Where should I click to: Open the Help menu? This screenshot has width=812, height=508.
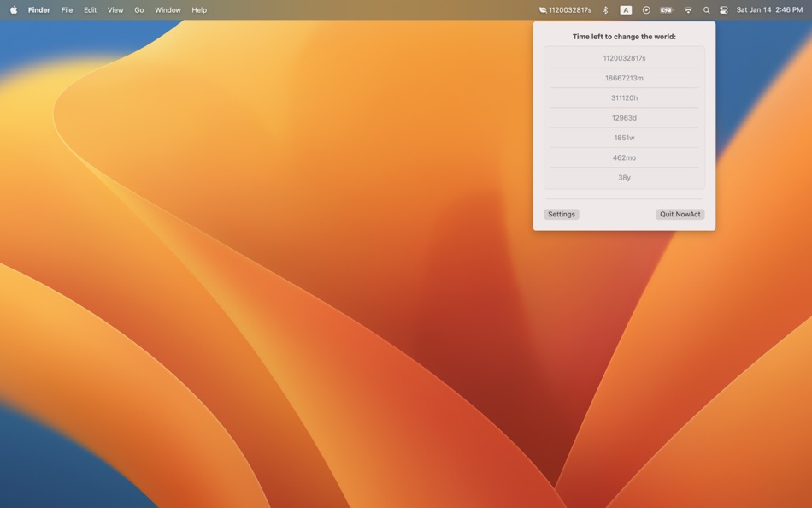tap(199, 10)
